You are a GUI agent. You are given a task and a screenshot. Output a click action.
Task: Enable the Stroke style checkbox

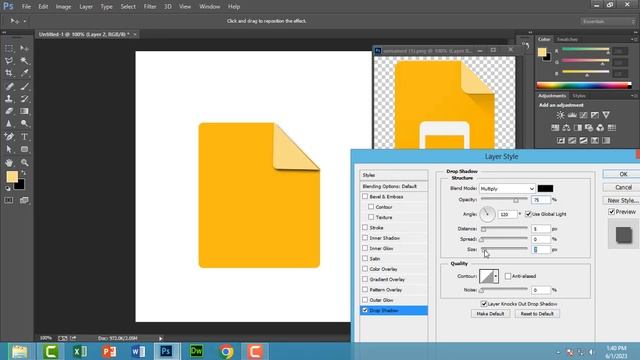click(x=365, y=227)
